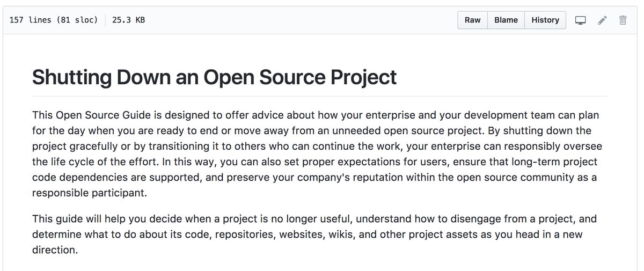Screen dimensions: 644x271
Task: Click the divider between line count and size
Action: tap(105, 20)
